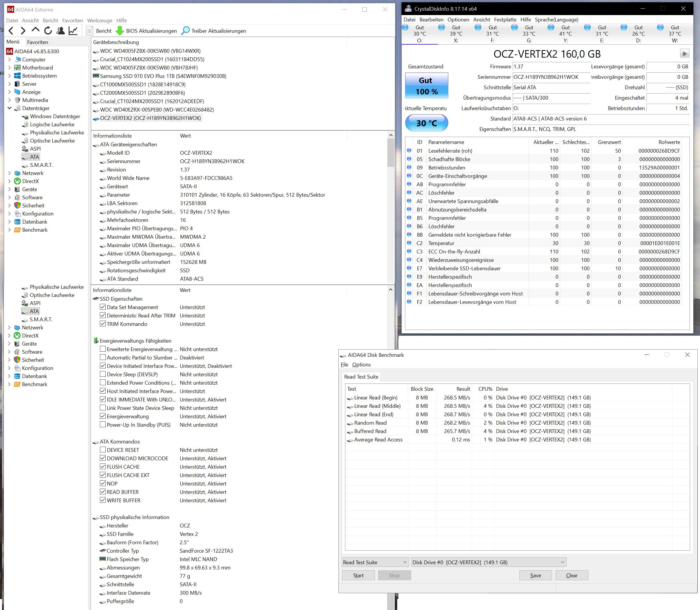Open Options menu in Disk Benchmark

tap(361, 365)
